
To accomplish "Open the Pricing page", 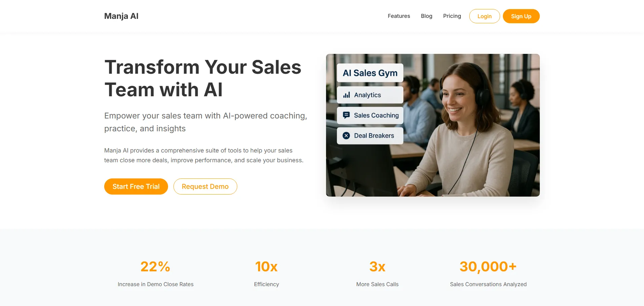I will 452,16.
